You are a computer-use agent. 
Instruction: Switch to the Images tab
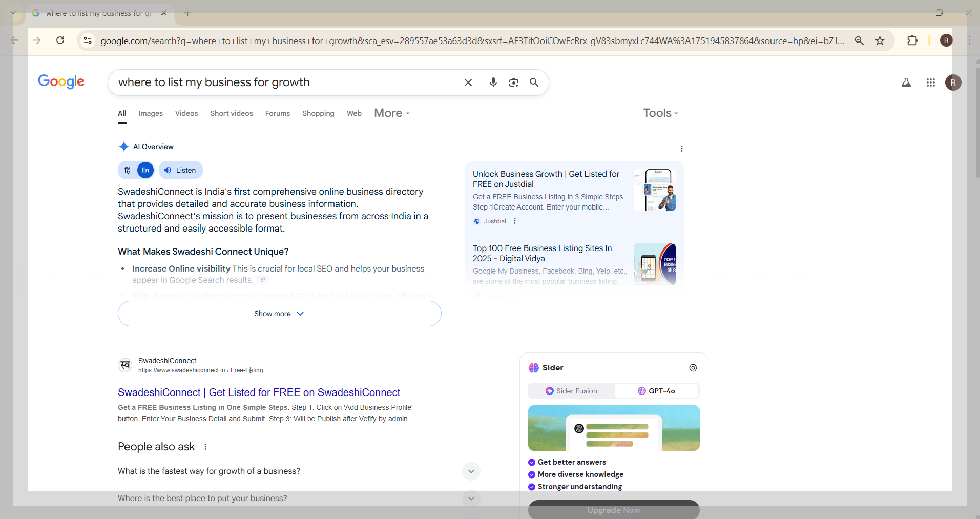tap(151, 113)
